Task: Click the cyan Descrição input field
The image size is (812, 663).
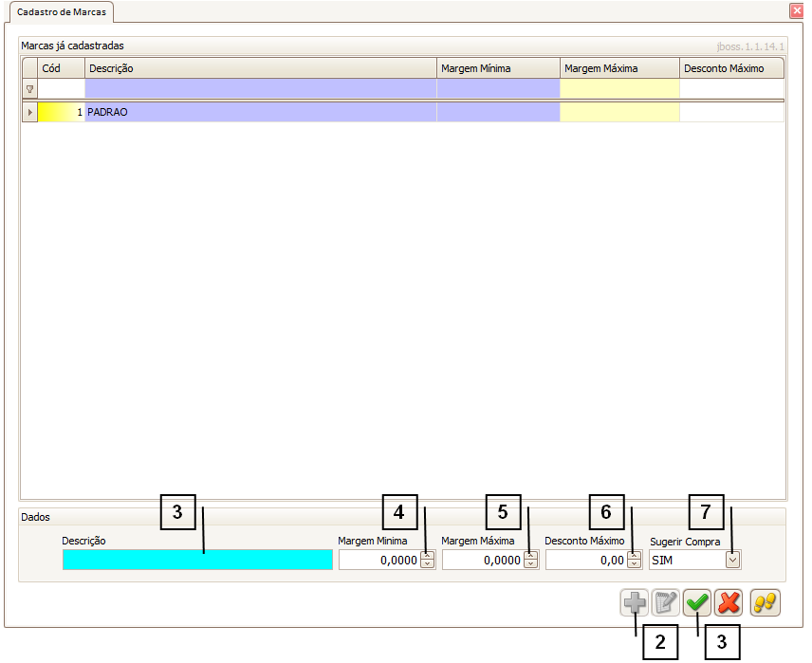Action: [x=197, y=560]
